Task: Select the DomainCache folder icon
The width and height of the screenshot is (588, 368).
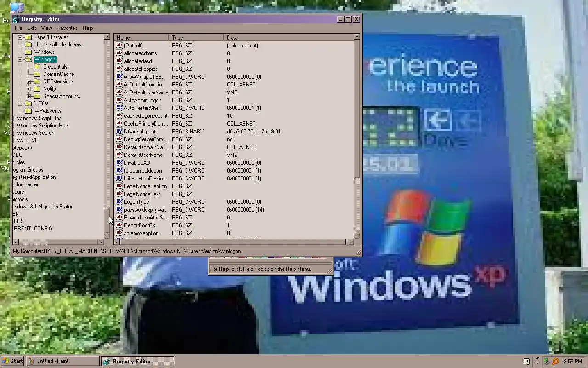Action: [37, 74]
